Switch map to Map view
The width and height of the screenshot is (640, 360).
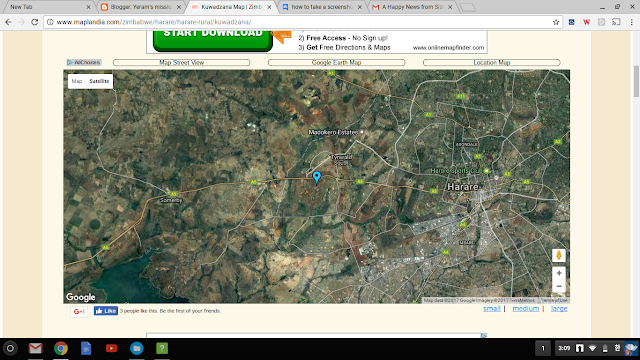click(77, 81)
